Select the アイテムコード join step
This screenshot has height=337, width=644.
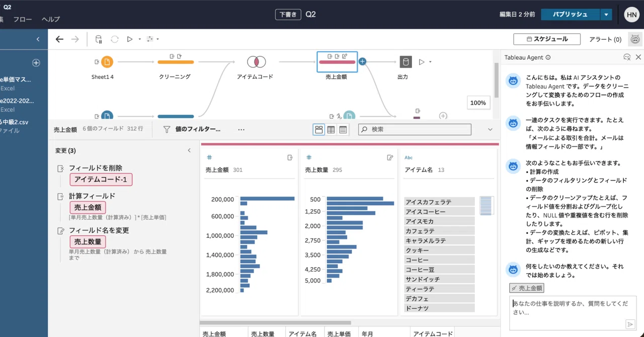point(256,62)
